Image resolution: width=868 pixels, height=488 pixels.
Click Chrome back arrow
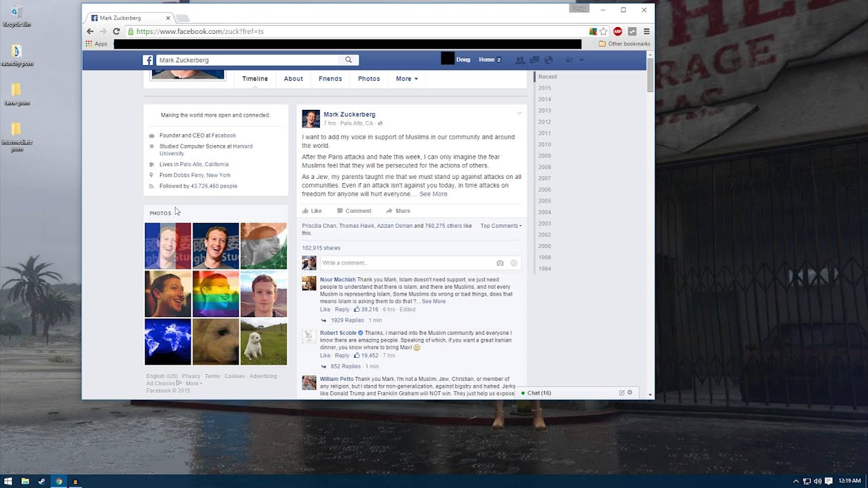pyautogui.click(x=90, y=31)
